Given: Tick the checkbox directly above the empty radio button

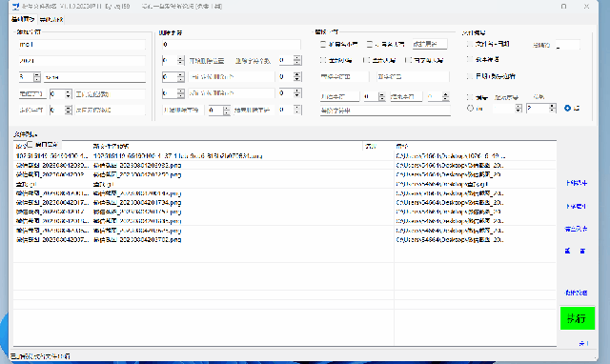Looking at the screenshot, I should pos(470,97).
